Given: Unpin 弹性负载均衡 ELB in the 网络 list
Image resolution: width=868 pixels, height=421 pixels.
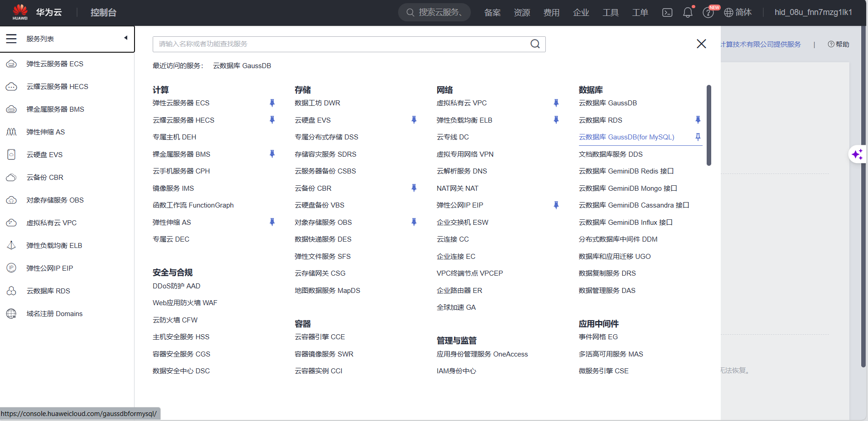Looking at the screenshot, I should pos(556,120).
